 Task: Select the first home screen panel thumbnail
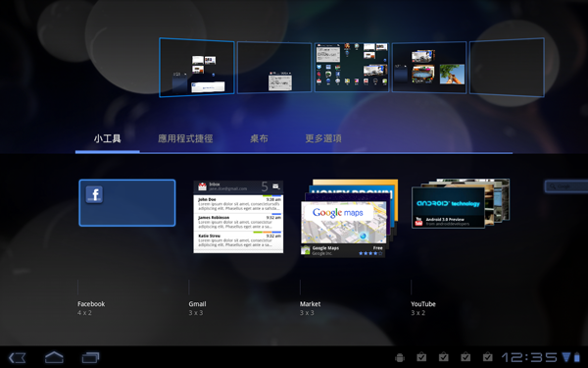pos(197,67)
